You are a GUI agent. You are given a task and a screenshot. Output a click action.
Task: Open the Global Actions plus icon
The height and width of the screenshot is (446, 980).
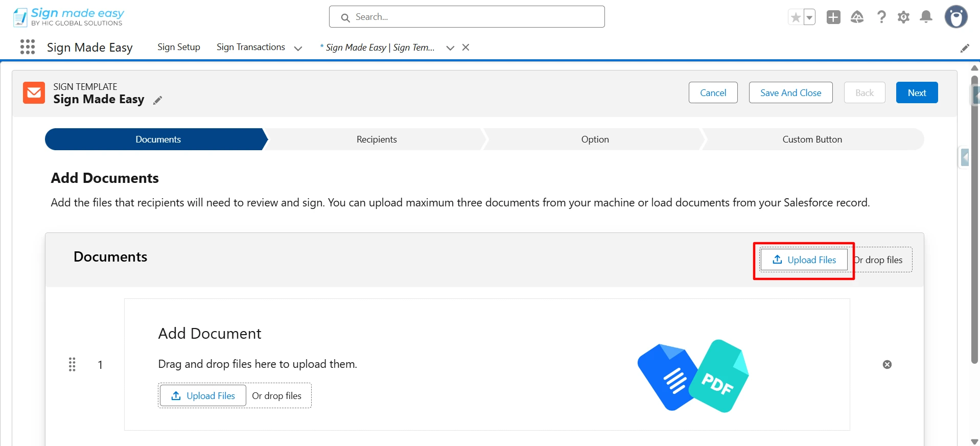click(x=833, y=17)
